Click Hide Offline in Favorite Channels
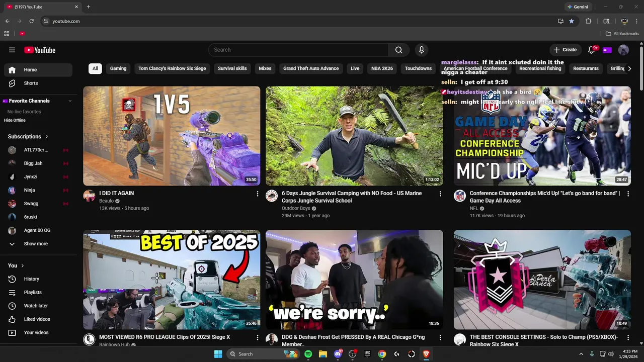The image size is (644, 362). coord(15,120)
